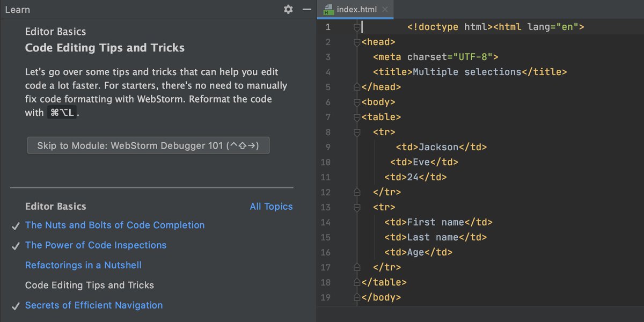Click the ⌘⌥L shortcut in the lesson text
The width and height of the screenshot is (644, 322).
(x=62, y=113)
